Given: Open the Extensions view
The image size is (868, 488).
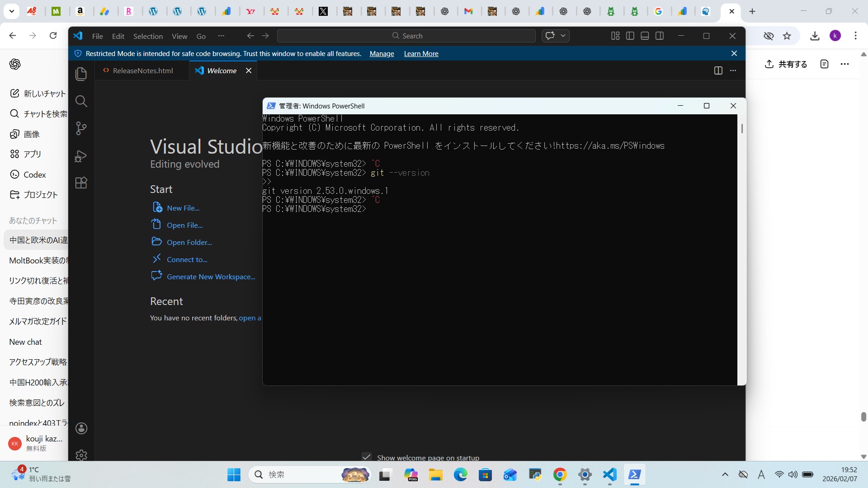Looking at the screenshot, I should 81,183.
